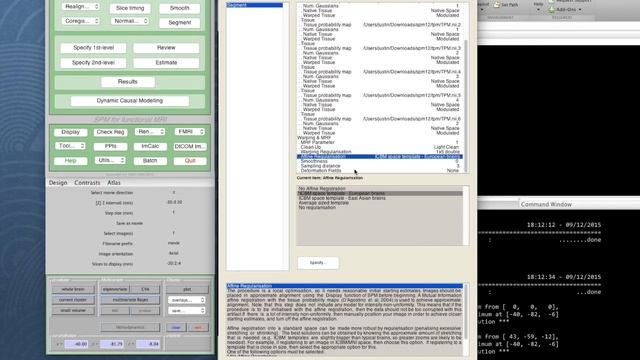Select the Clean Up row

click(x=380, y=147)
